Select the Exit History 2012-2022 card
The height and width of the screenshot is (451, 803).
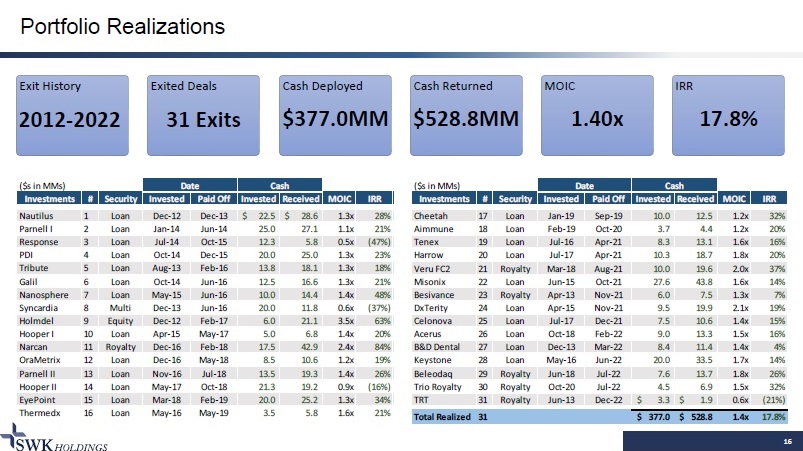pyautogui.click(x=73, y=108)
